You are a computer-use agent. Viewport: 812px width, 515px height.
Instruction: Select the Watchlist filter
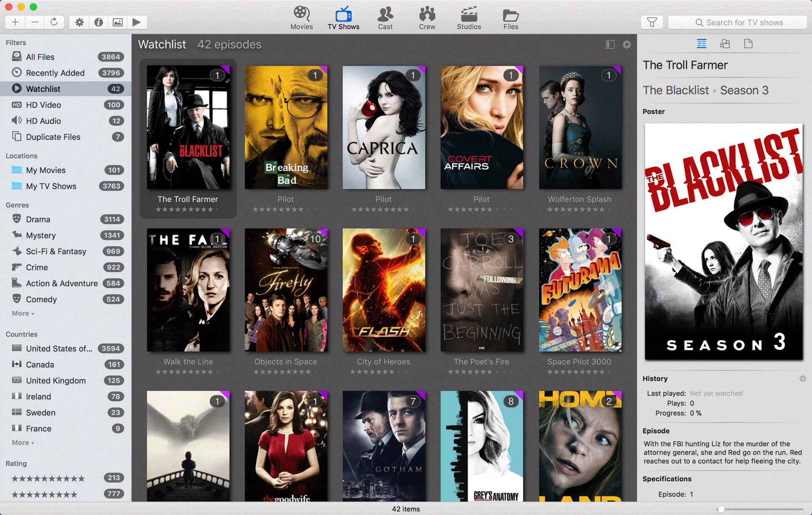pos(66,89)
